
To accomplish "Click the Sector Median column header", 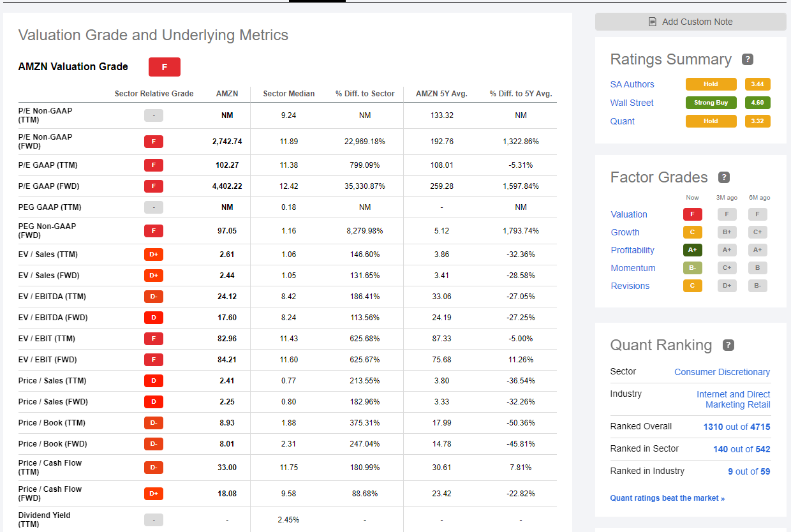I will point(289,94).
